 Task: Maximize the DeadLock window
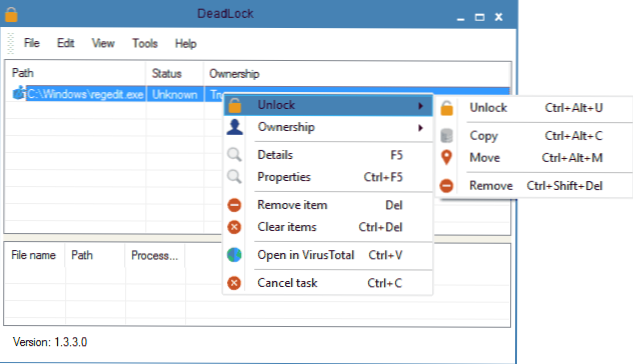coord(480,17)
